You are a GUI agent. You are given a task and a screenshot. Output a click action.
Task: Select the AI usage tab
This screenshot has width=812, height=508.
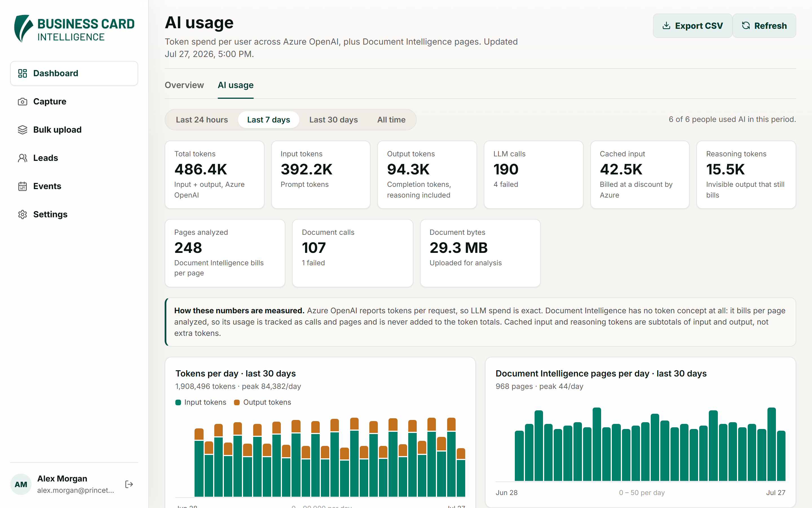(235, 85)
